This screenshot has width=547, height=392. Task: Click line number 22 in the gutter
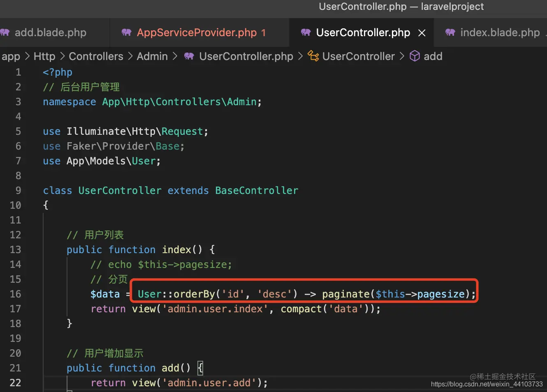[15, 383]
